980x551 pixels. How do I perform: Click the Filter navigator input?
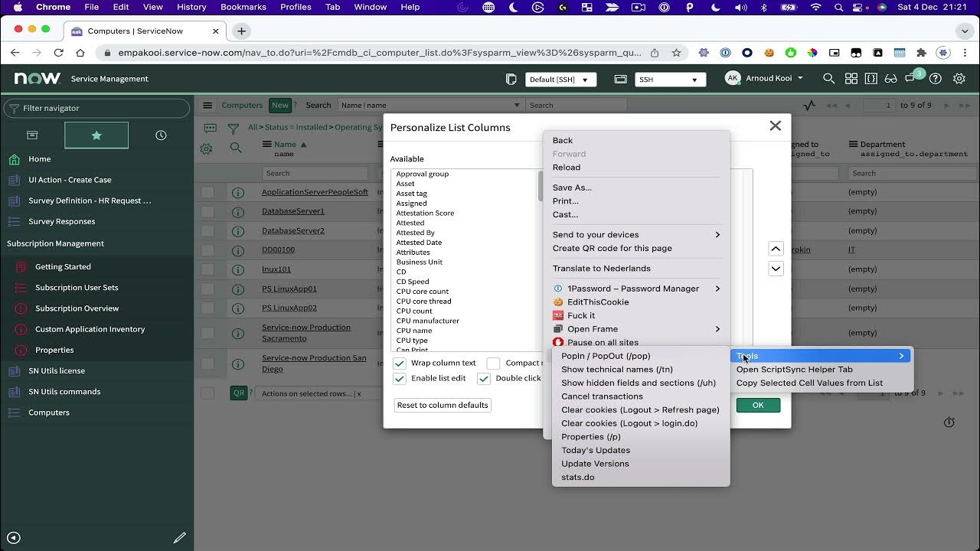tap(96, 108)
